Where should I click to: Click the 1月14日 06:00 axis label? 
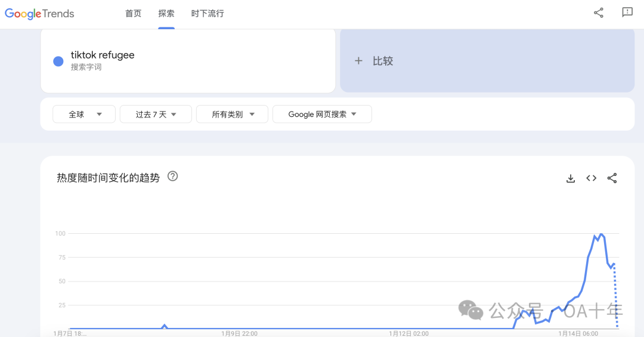click(x=578, y=333)
